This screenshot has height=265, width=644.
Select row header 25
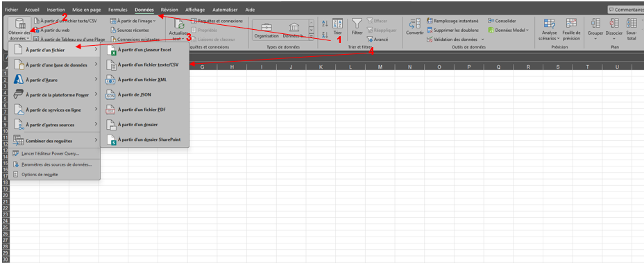tap(6, 227)
